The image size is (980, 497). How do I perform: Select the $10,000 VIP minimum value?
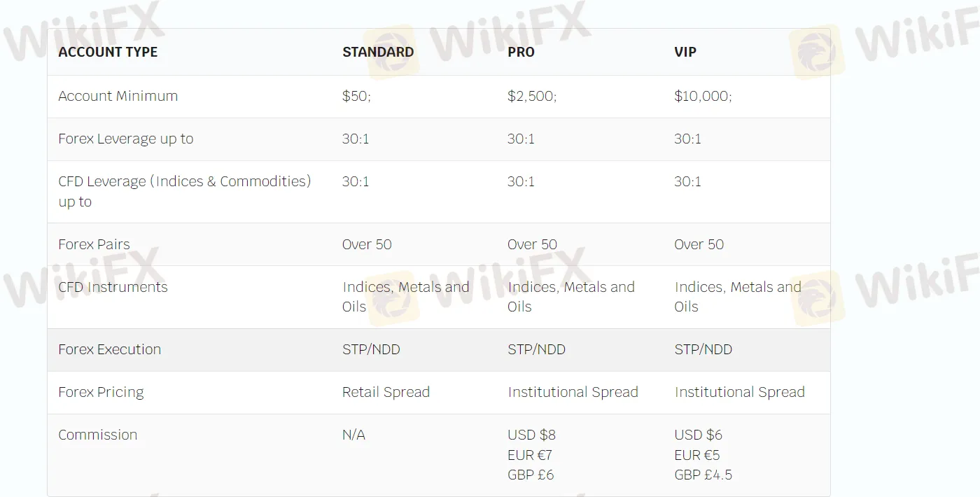[703, 97]
